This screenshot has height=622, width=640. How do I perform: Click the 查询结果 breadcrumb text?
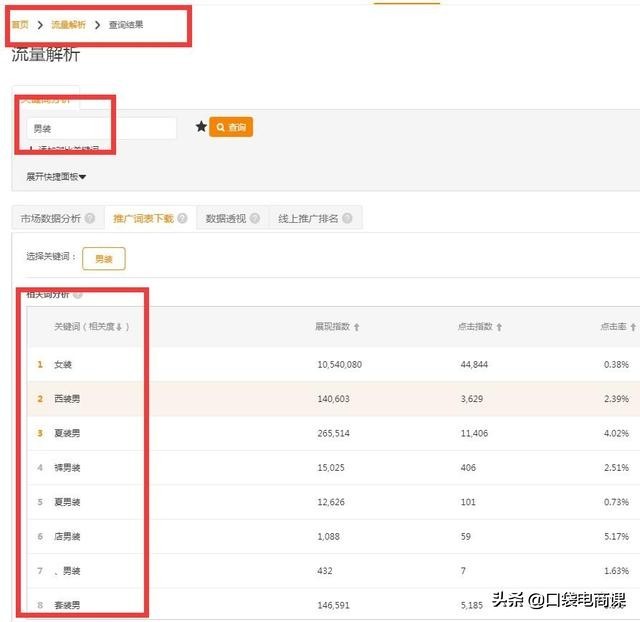[126, 25]
